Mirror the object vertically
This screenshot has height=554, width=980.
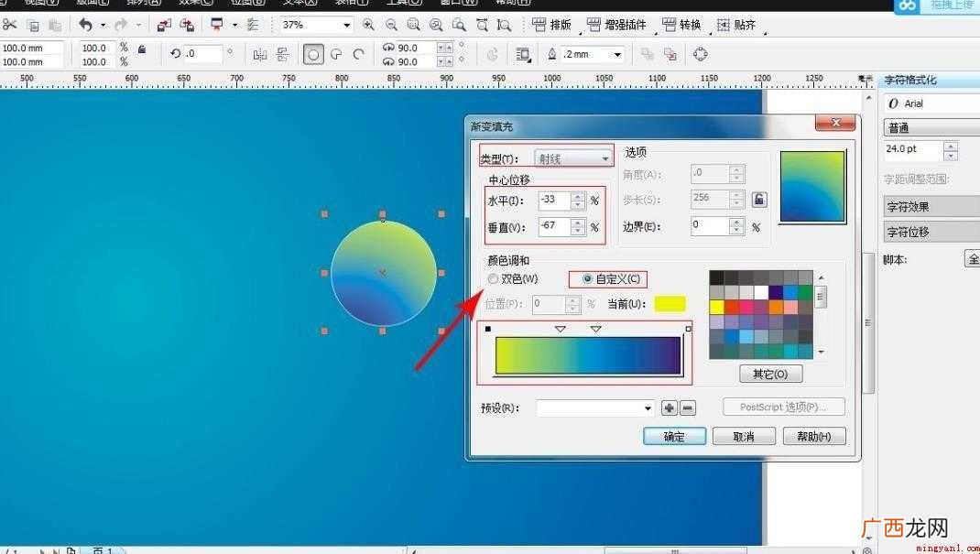coord(282,54)
